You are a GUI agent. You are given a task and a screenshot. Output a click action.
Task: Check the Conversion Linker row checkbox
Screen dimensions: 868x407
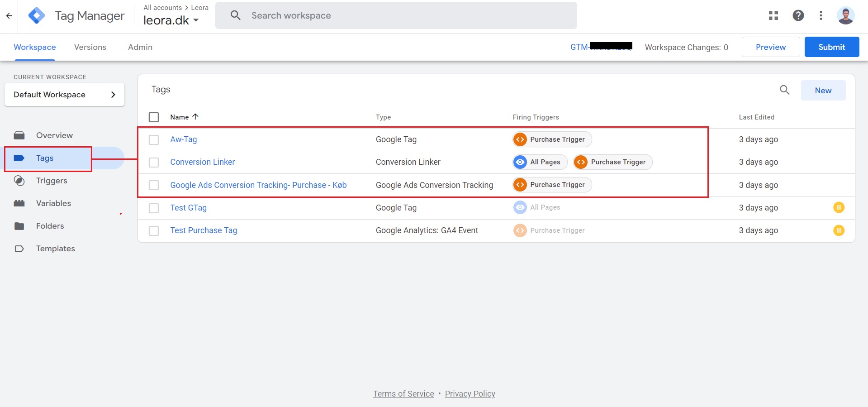(x=154, y=162)
